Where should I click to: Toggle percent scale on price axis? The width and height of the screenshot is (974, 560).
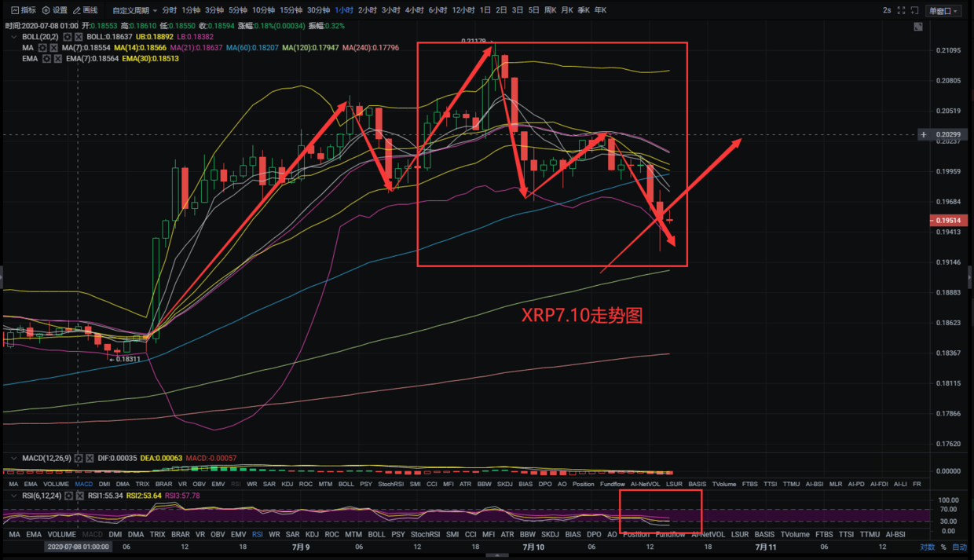[944, 547]
